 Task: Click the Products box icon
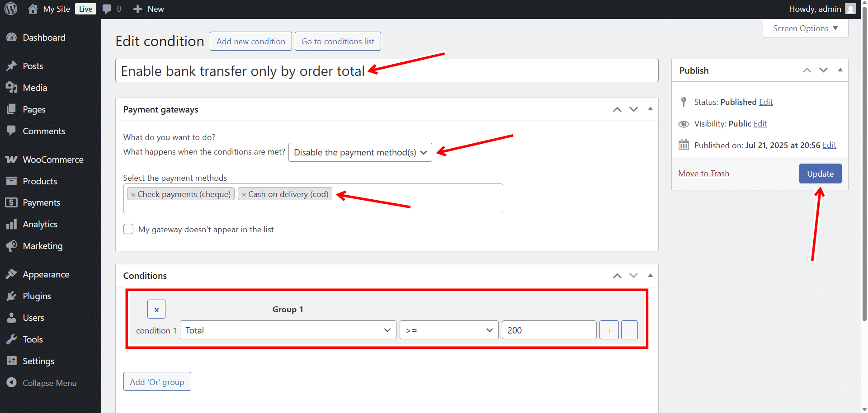(12, 181)
